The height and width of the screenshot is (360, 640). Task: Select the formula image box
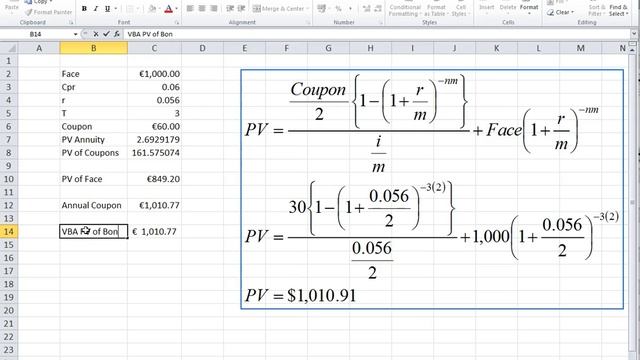click(x=432, y=189)
